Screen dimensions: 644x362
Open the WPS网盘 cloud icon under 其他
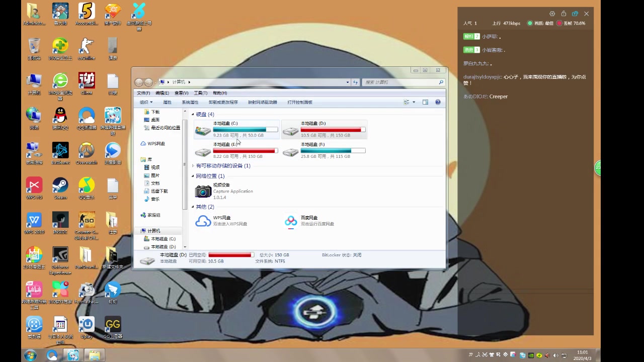click(x=203, y=221)
